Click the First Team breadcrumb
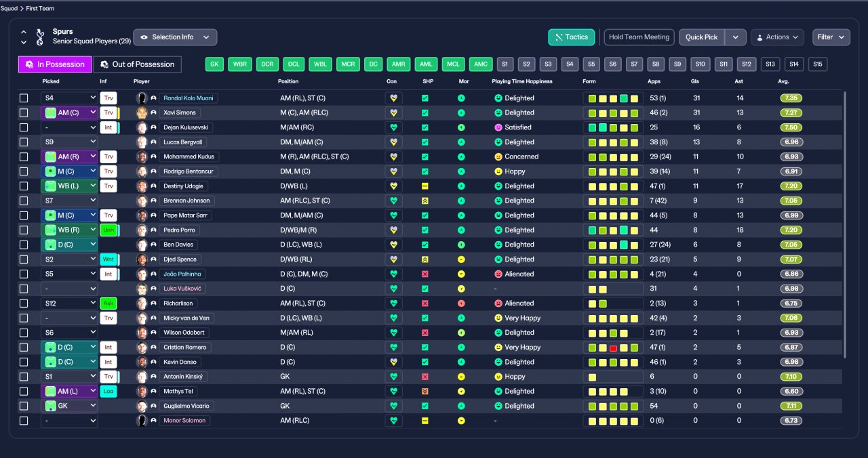The width and height of the screenshot is (868, 458). [x=40, y=8]
